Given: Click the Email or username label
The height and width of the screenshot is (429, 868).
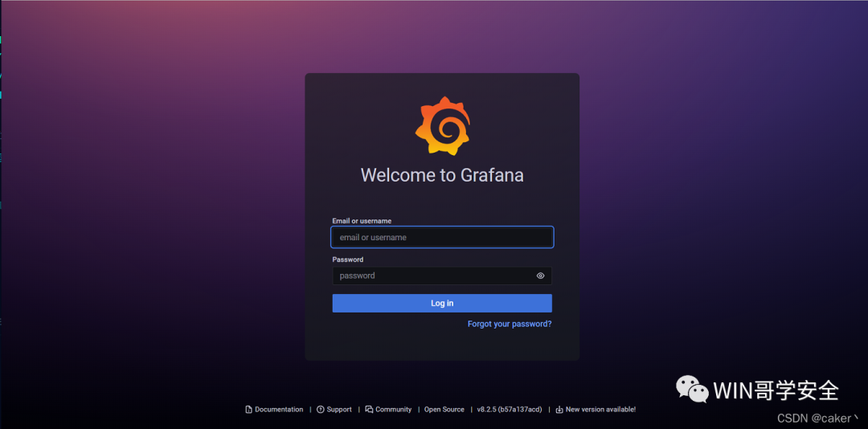Looking at the screenshot, I should [362, 221].
